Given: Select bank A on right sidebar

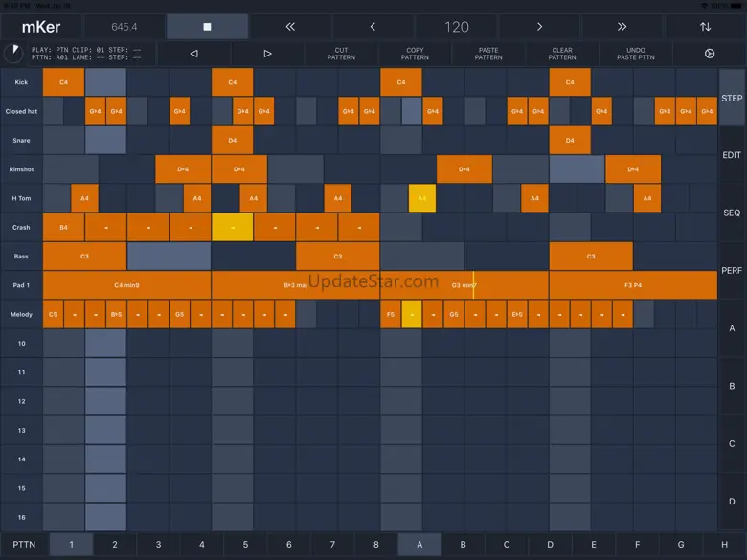Looking at the screenshot, I should tap(732, 328).
